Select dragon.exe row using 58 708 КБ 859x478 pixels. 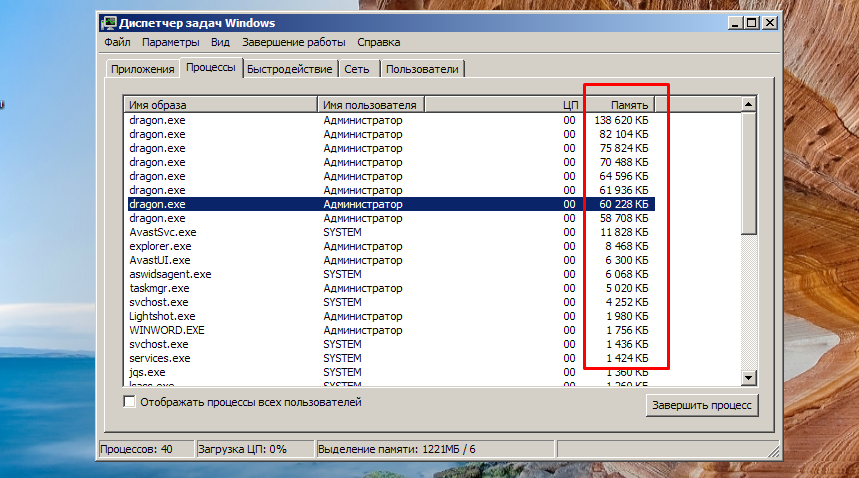[391, 218]
